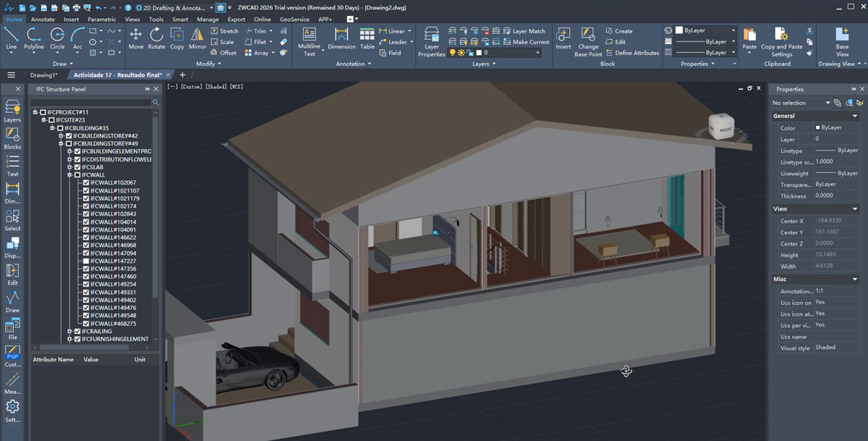Image resolution: width=868 pixels, height=441 pixels.
Task: Click the IFC Structure Panel search field
Action: click(x=92, y=103)
